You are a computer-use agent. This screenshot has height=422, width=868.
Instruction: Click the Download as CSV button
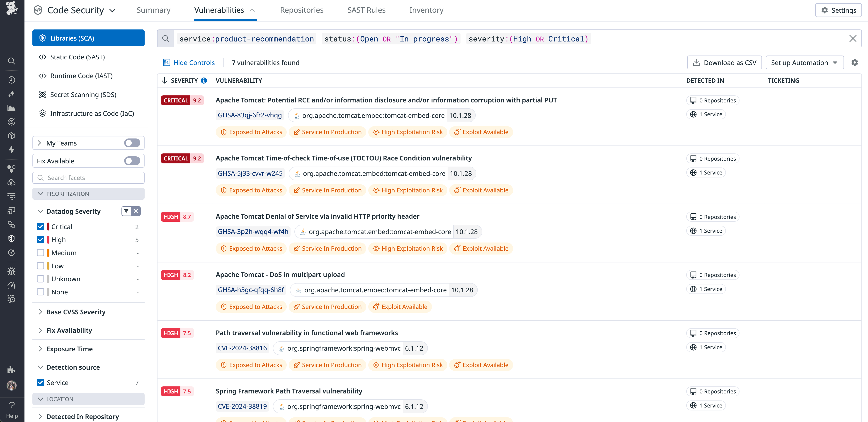[x=724, y=62]
